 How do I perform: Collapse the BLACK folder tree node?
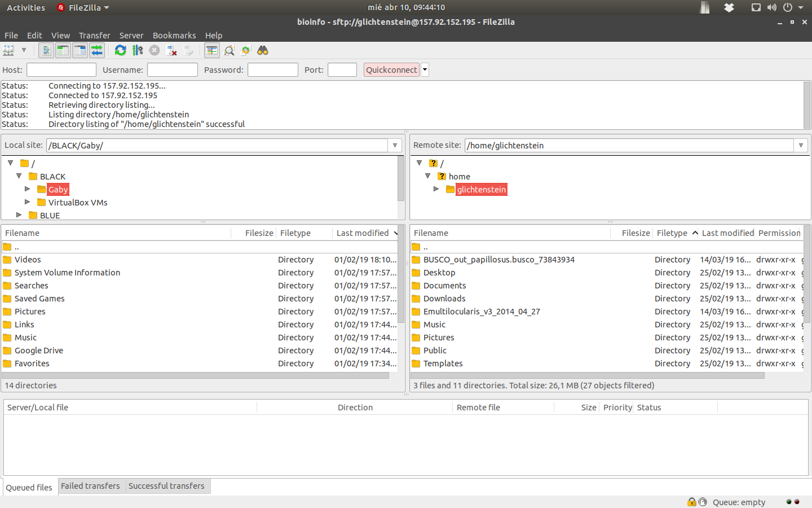19,176
